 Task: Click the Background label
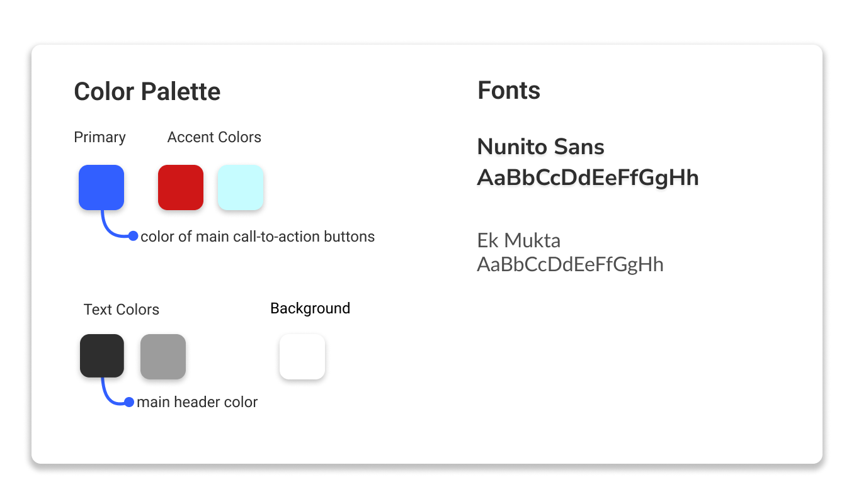310,308
